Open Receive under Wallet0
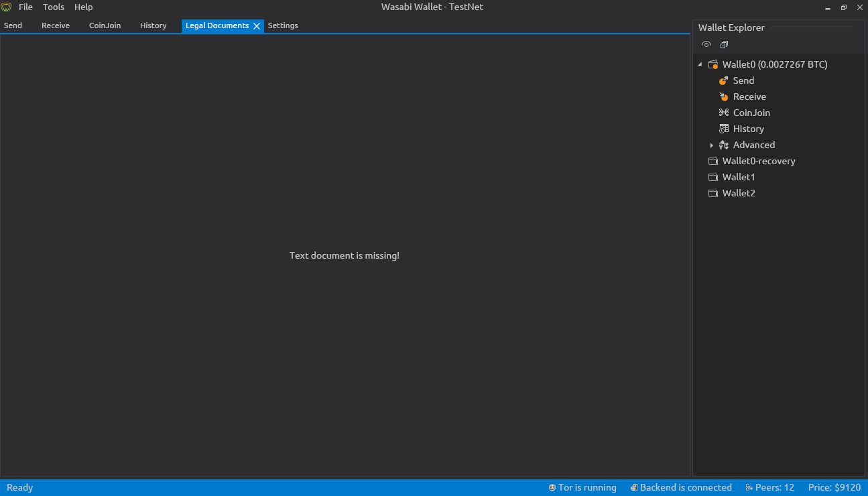The height and width of the screenshot is (496, 868). (749, 96)
